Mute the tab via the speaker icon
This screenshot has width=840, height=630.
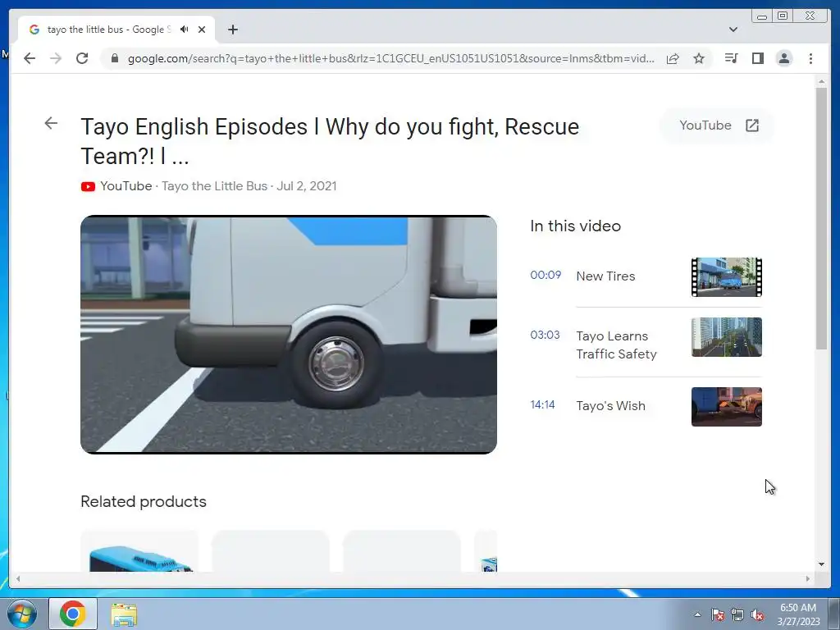(x=185, y=30)
